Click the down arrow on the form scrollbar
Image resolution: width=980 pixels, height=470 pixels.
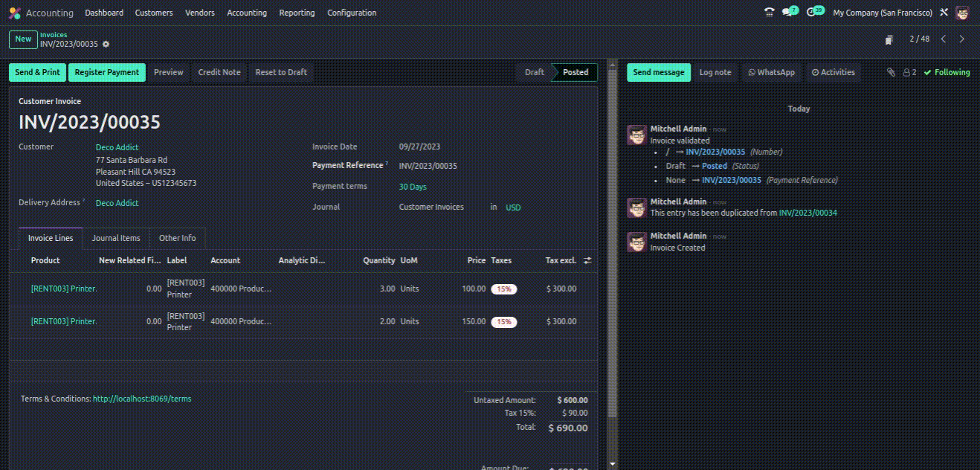point(612,464)
